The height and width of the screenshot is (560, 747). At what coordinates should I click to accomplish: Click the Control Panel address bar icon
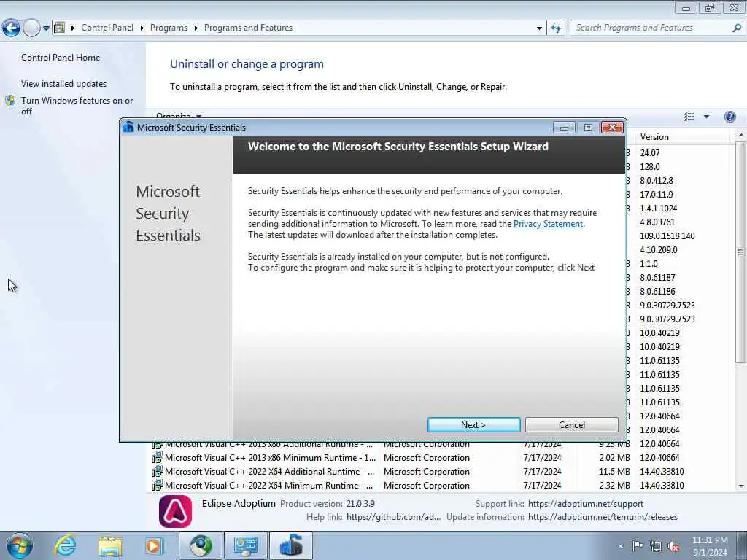(x=60, y=28)
